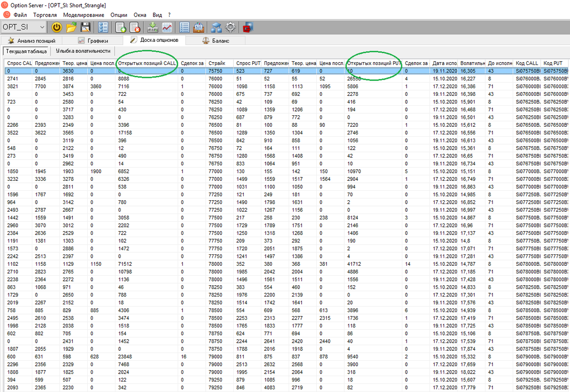Click the last price cell 3860
The image size is (570, 392).
coord(101,86)
